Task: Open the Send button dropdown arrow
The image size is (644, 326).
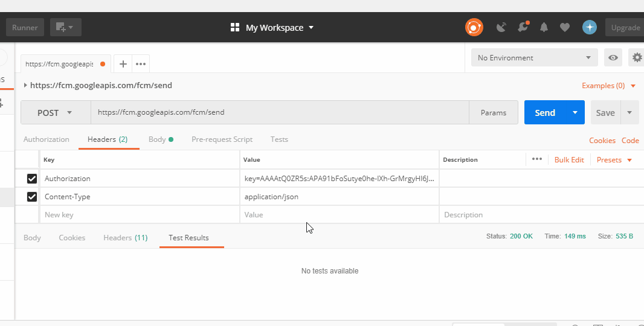Action: pyautogui.click(x=575, y=112)
